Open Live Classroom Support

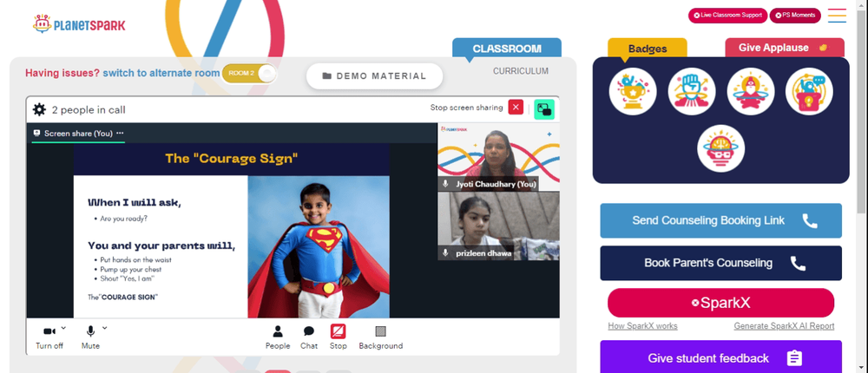point(727,16)
